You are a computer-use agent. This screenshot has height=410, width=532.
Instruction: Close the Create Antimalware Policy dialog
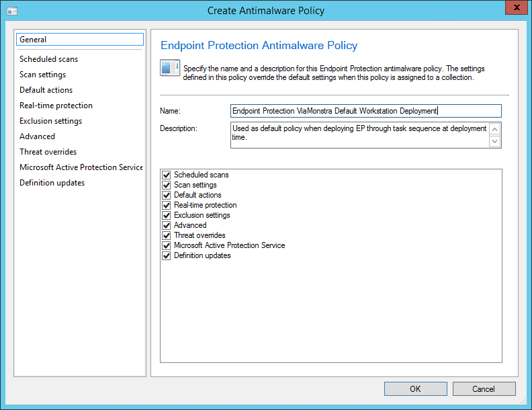517,7
